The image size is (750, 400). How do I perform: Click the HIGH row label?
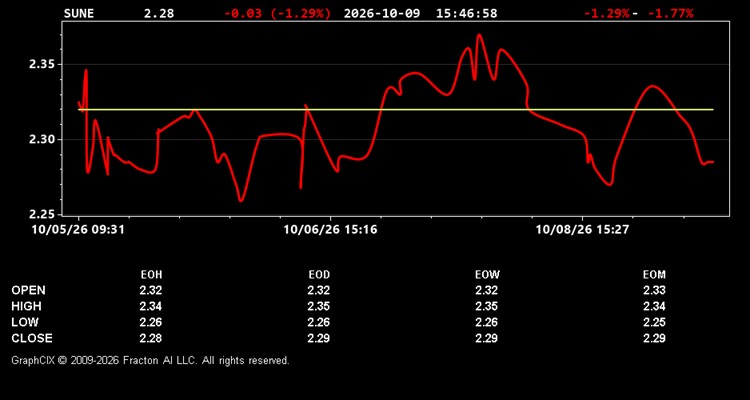pos(26,306)
